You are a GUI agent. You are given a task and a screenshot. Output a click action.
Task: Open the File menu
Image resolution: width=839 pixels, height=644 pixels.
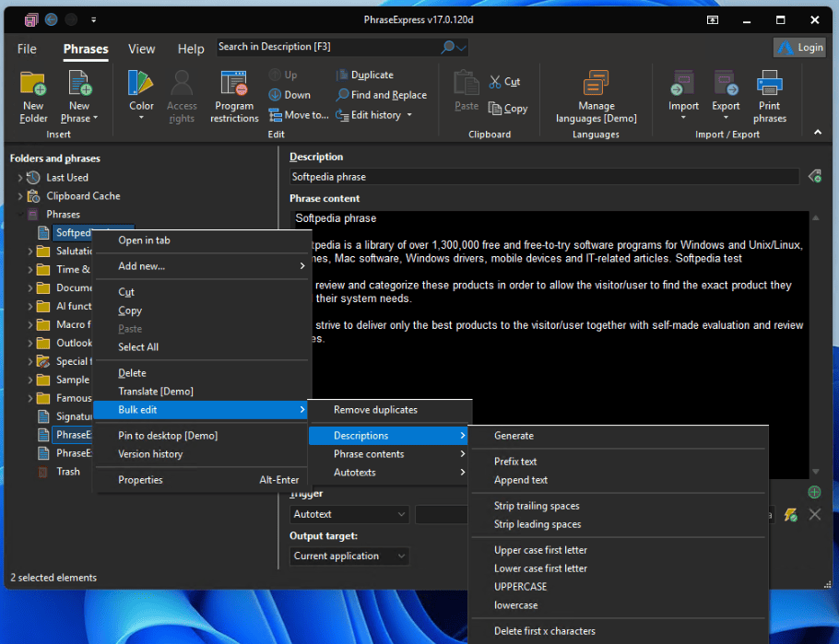27,49
